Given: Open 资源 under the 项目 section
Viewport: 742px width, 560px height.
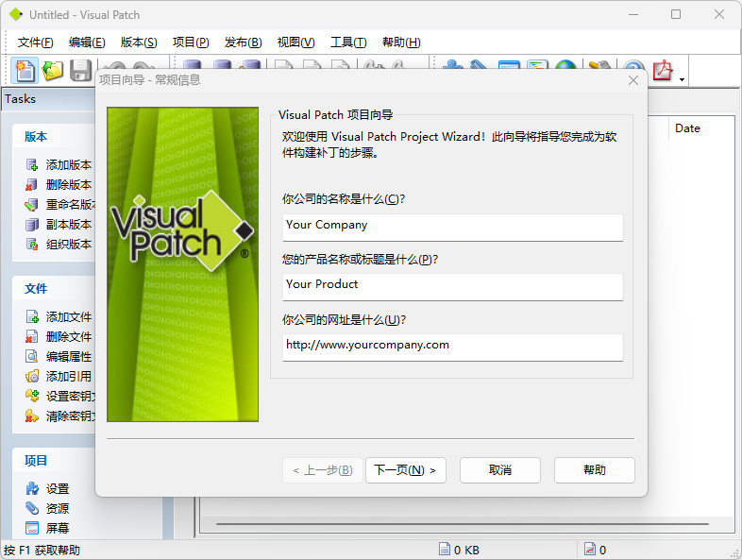Looking at the screenshot, I should click(47, 508).
